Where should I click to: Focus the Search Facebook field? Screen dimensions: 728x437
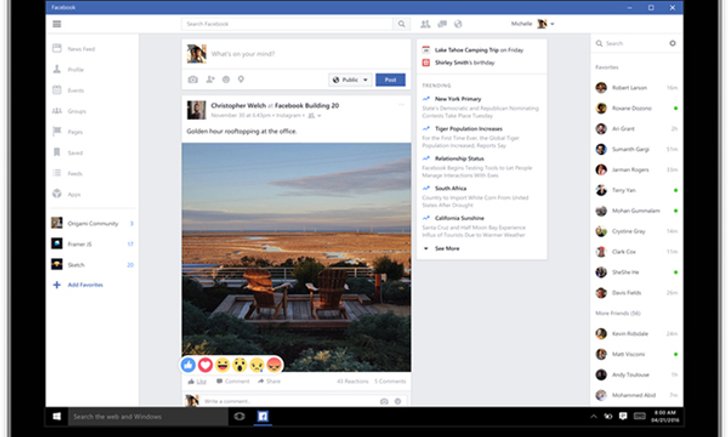(287, 24)
